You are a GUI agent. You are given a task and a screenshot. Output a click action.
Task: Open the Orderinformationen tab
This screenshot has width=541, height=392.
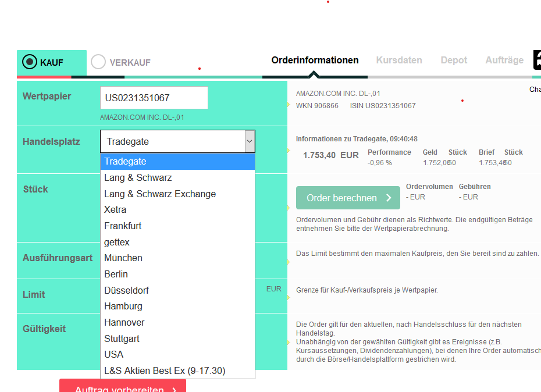tap(315, 60)
